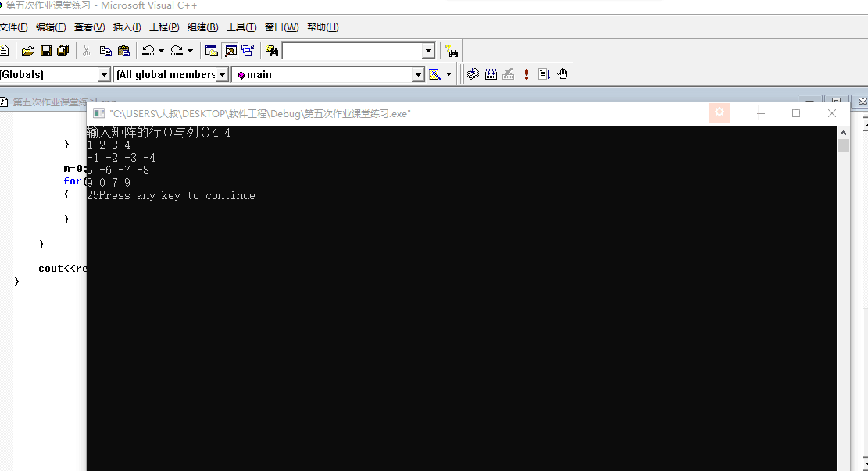The width and height of the screenshot is (868, 471).
Task: Click the New Text File icon
Action: click(x=5, y=51)
